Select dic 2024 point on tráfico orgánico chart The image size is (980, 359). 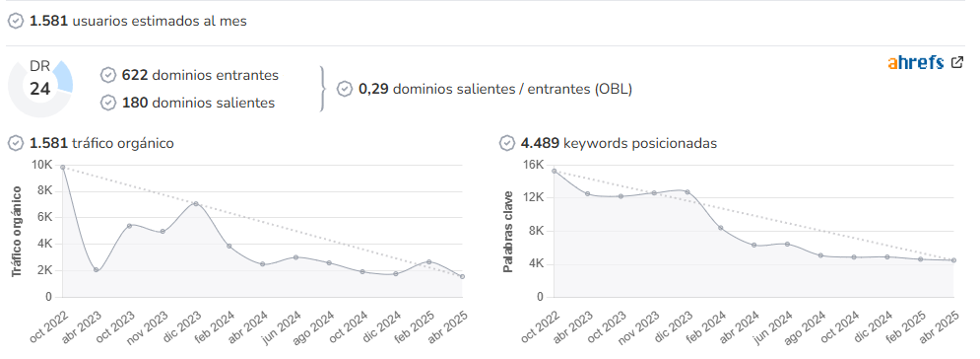(396, 273)
